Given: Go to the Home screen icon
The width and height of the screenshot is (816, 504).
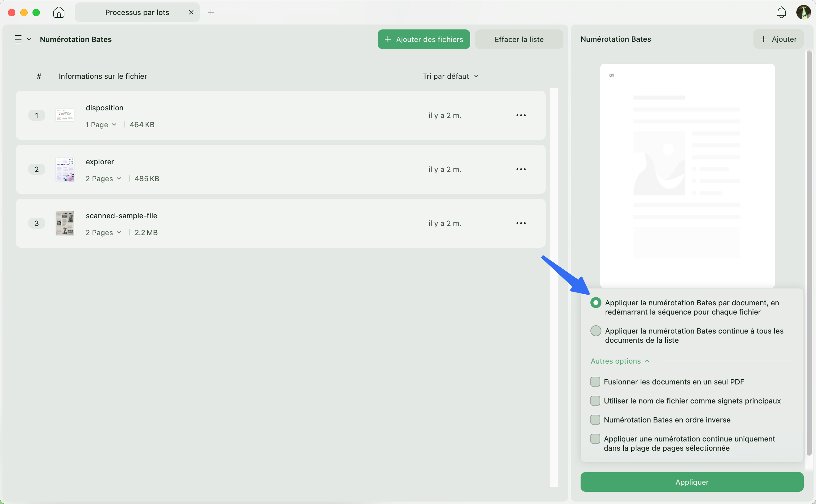Looking at the screenshot, I should (x=59, y=12).
